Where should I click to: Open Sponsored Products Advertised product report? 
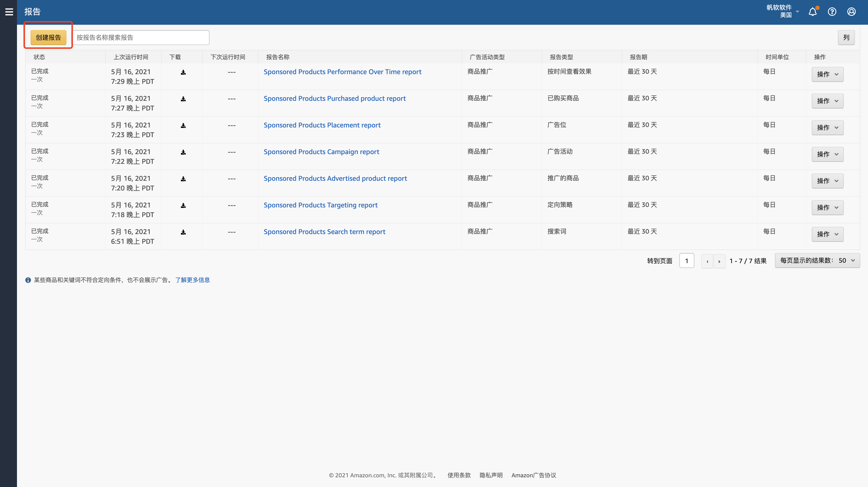[335, 178]
